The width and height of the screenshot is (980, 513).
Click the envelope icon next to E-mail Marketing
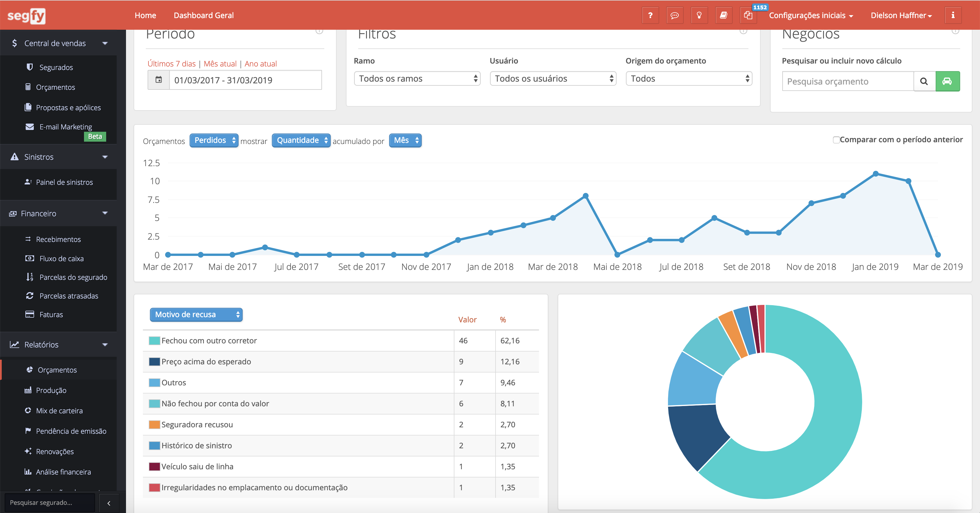point(30,127)
